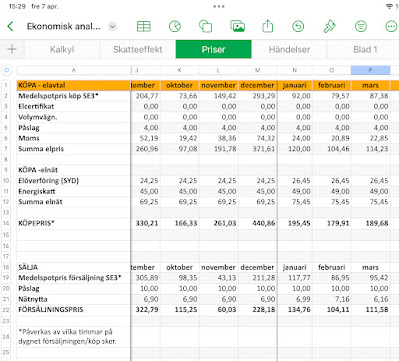Image resolution: width=399 pixels, height=361 pixels.
Task: Switch to the Blad 1 sheet tab
Action: click(x=364, y=49)
